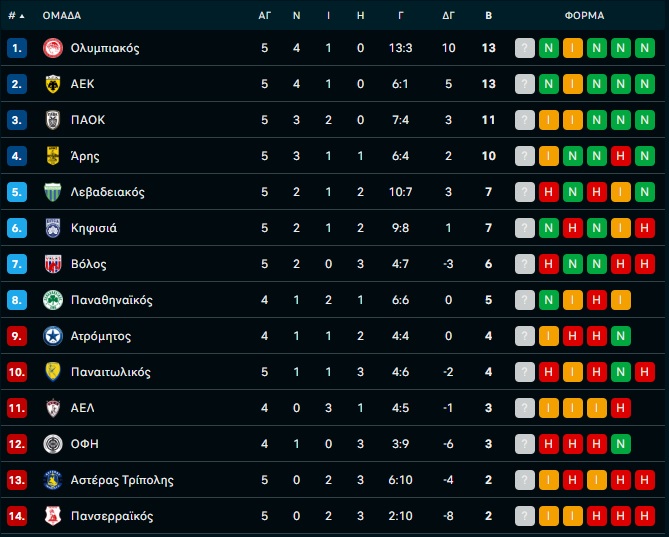
Task: Select the Άρης club badge
Action: 53,156
